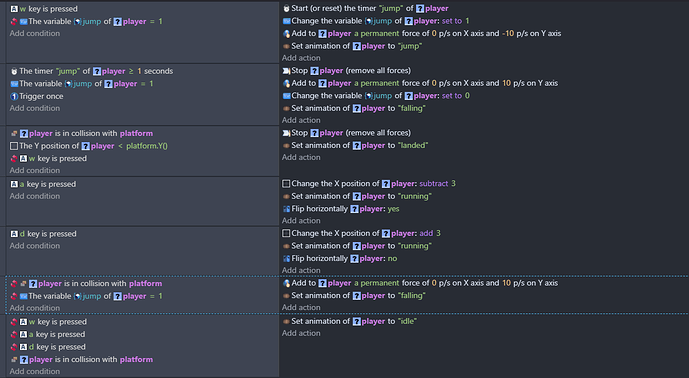Click 'Add condition' under Trigger once
689x378 pixels.
(35, 108)
